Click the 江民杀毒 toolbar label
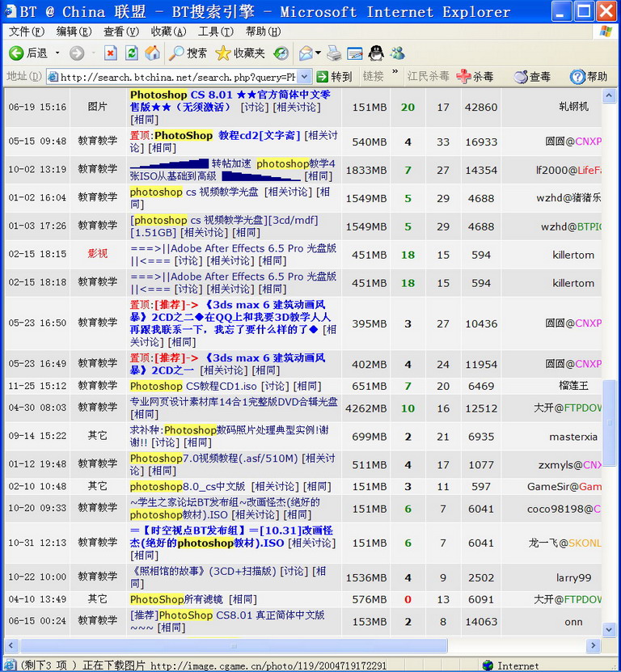Screen dimensions: 621x672 pos(428,77)
